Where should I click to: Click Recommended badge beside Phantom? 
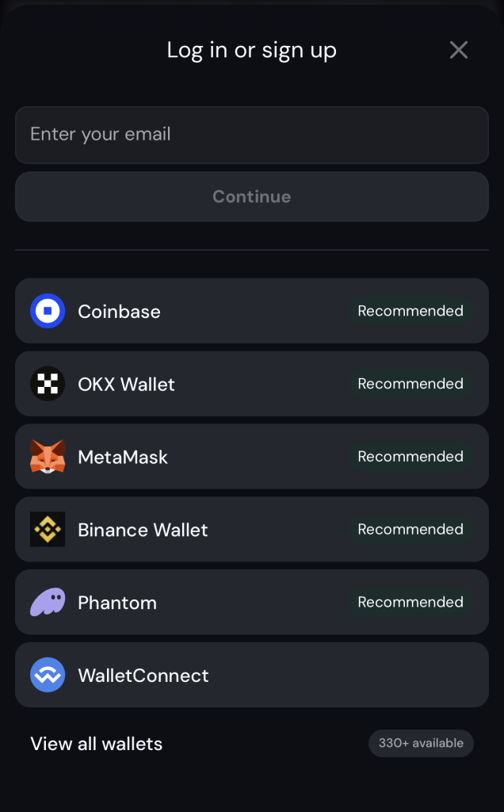point(410,603)
